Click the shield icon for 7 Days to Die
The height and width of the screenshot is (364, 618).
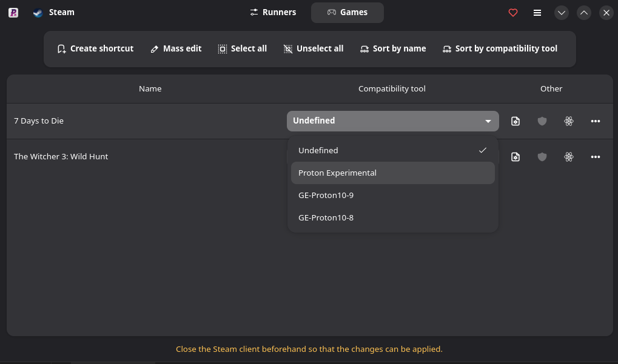542,121
